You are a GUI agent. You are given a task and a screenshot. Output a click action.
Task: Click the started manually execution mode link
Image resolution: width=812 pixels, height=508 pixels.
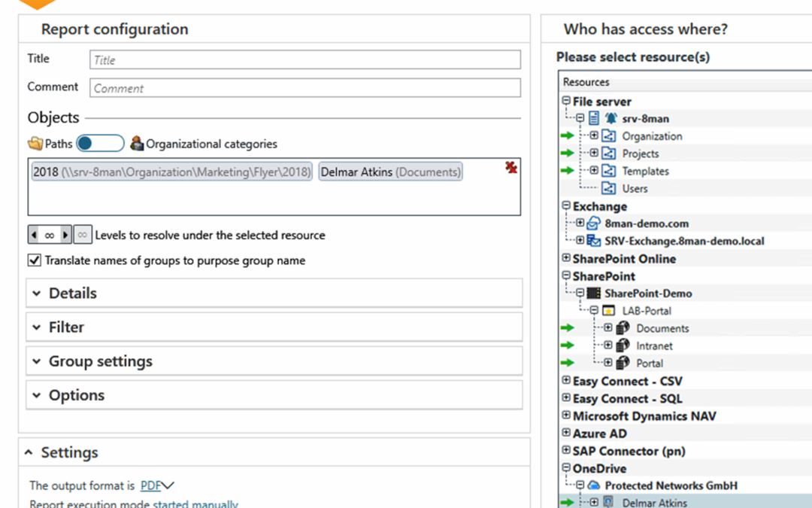coord(195,503)
